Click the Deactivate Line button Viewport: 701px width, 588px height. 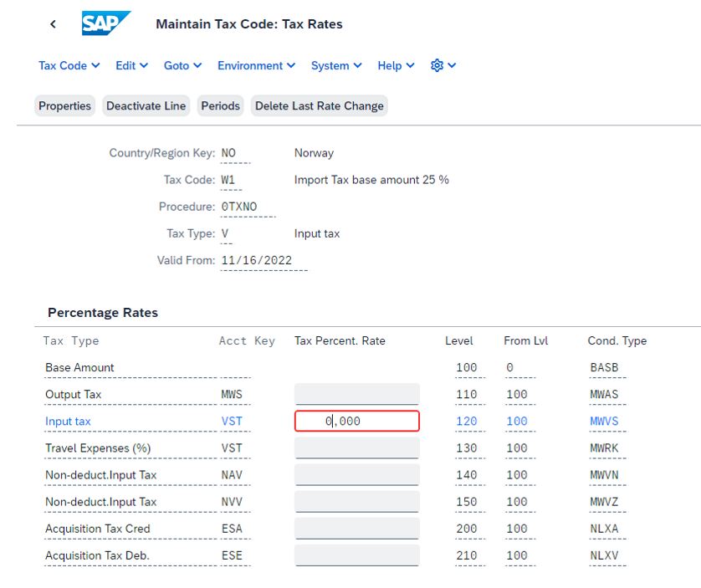point(146,106)
